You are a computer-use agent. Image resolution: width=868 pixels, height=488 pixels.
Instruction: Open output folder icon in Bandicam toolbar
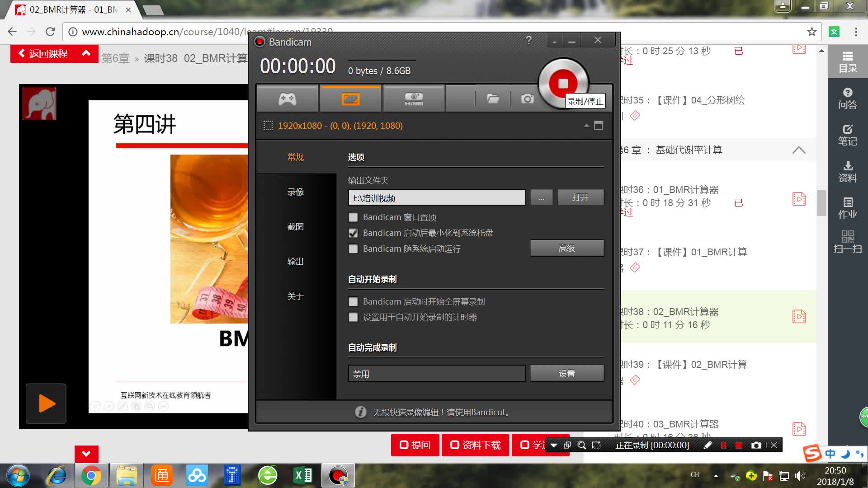coord(493,99)
